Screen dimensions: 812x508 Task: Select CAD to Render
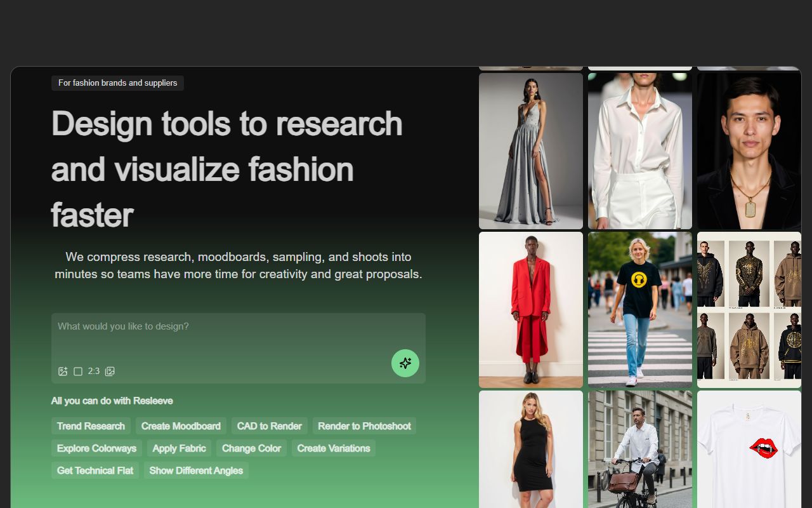click(x=269, y=426)
